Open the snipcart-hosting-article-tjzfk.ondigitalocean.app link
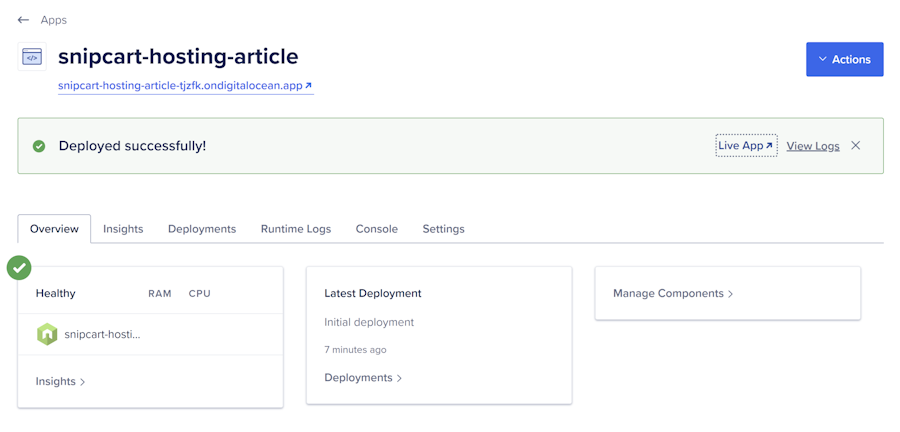The width and height of the screenshot is (900, 432). tap(185, 86)
